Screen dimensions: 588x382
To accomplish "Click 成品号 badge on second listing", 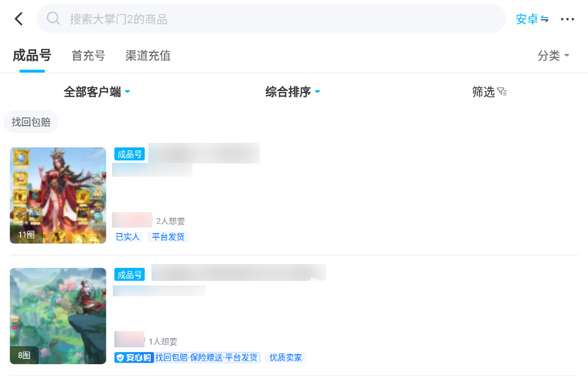I will point(129,275).
